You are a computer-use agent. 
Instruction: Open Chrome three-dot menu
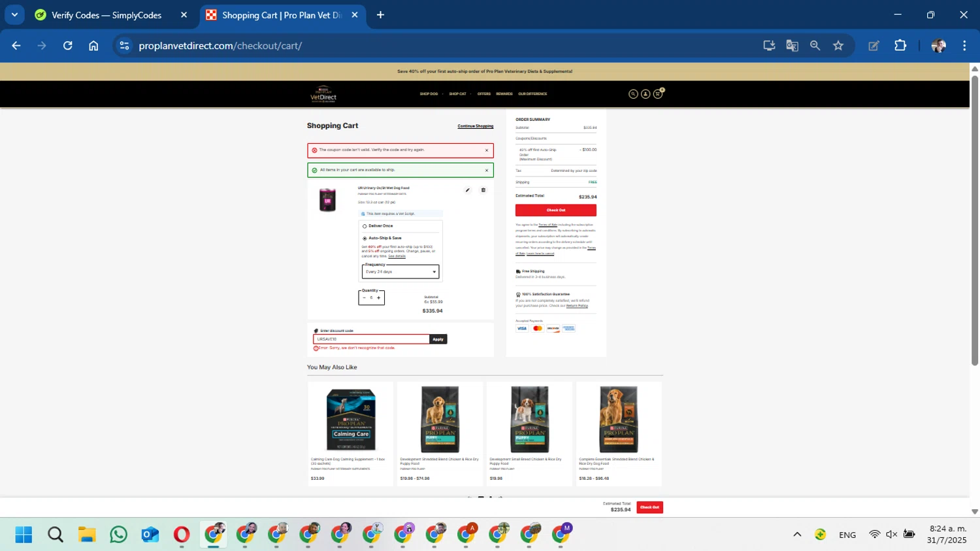[x=964, y=46]
